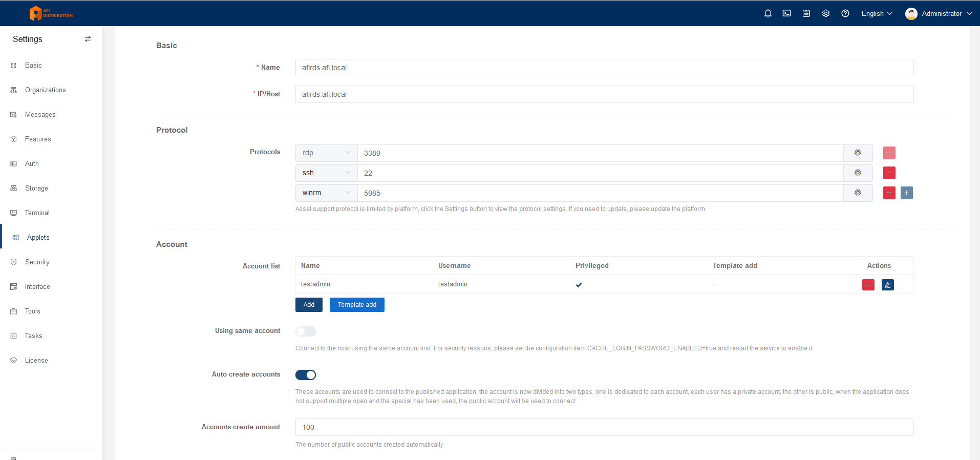This screenshot has height=460, width=980.
Task: Open Interface settings
Action: (x=51, y=286)
